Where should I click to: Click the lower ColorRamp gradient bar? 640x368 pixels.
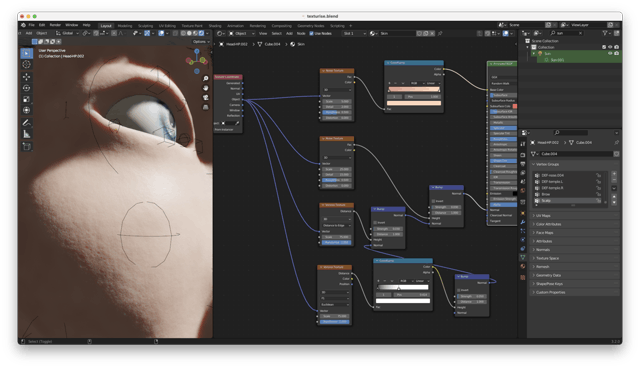pyautogui.click(x=402, y=287)
